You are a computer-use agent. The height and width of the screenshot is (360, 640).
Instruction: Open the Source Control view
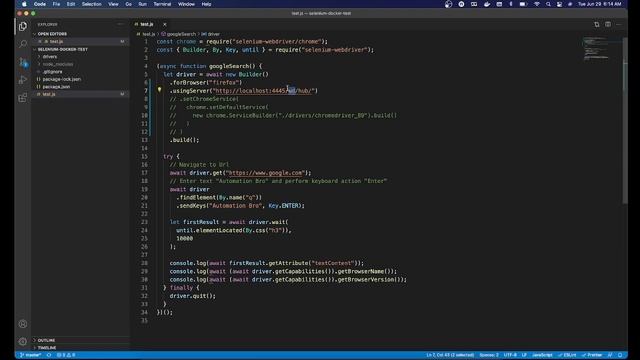(x=23, y=62)
